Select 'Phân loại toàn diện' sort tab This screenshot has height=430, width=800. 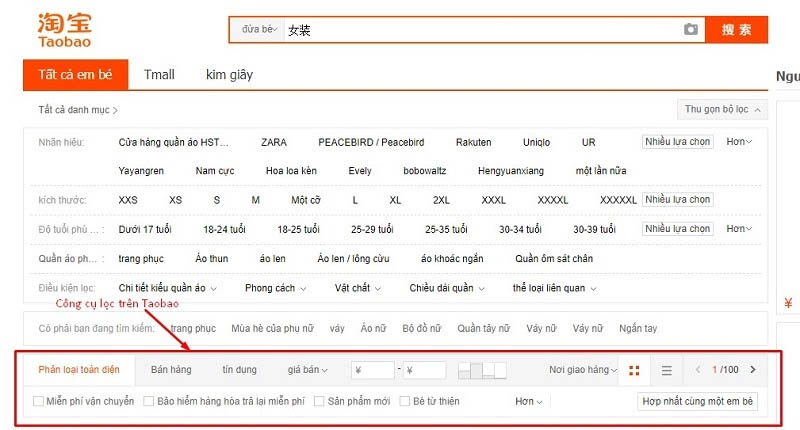[x=79, y=370]
